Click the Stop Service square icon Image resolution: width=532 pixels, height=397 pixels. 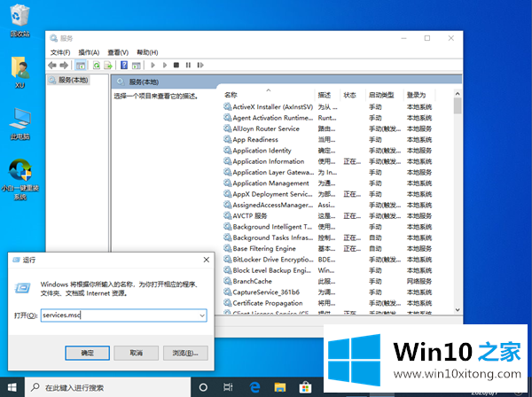(176, 65)
